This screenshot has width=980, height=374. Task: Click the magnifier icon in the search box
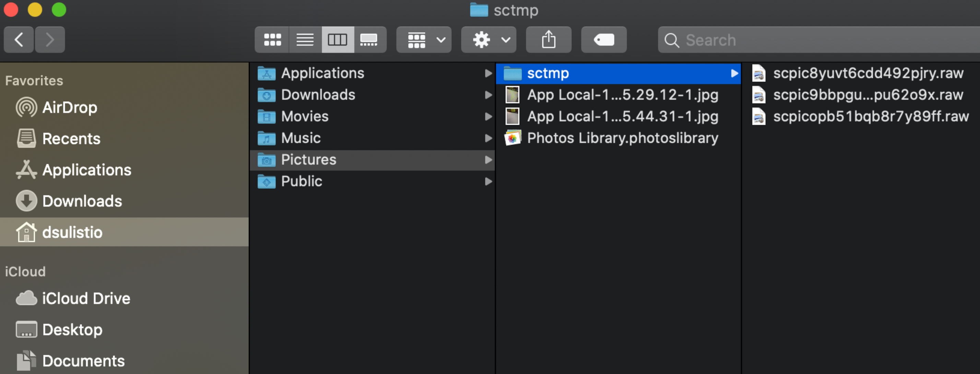coord(672,40)
